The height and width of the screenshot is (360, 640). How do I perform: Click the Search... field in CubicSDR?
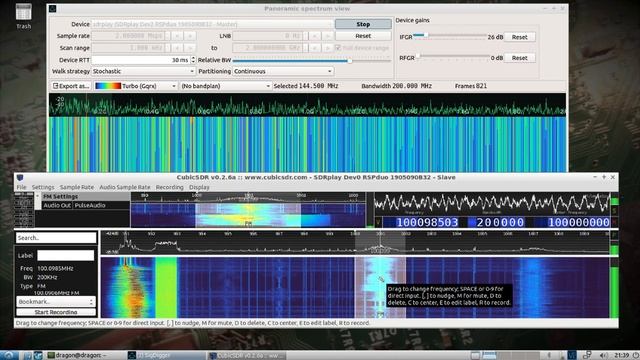pos(56,238)
